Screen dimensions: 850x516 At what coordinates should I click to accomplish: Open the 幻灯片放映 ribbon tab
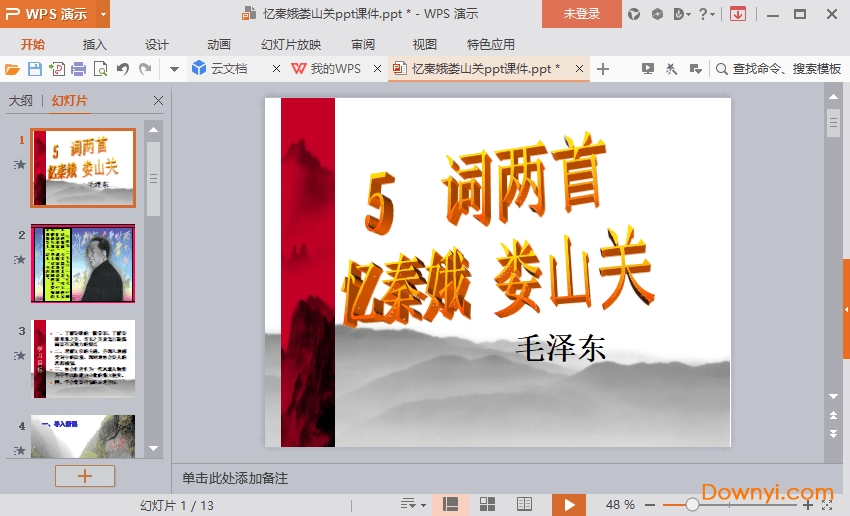coord(291,44)
